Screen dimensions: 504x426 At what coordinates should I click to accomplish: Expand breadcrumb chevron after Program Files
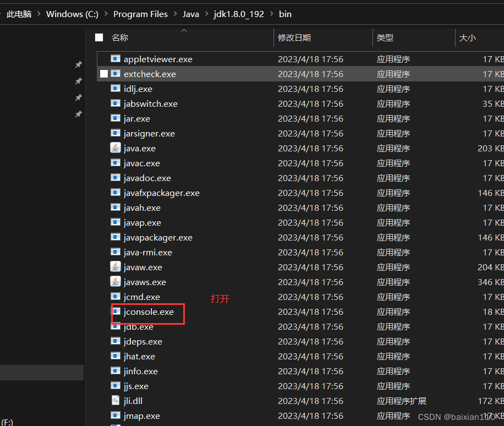[x=175, y=14]
